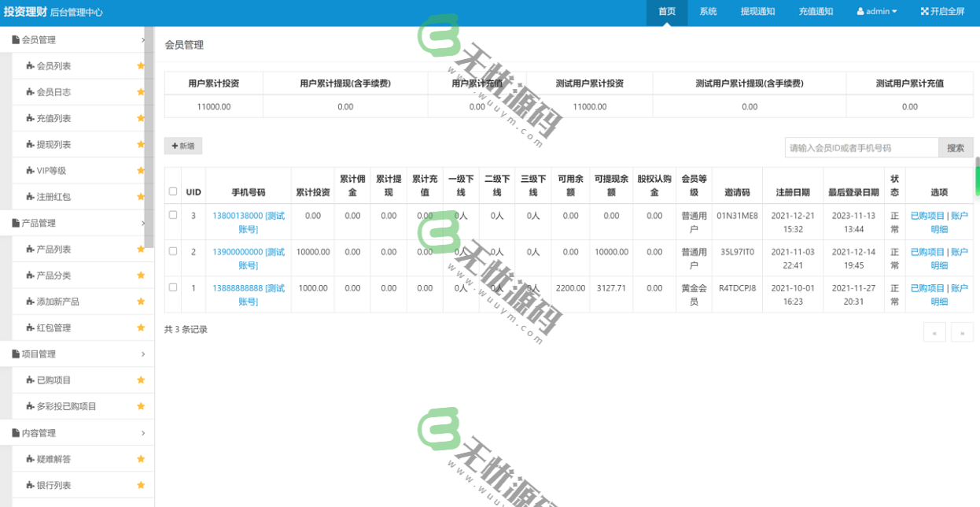Image resolution: width=980 pixels, height=507 pixels.
Task: Check the box for UID 3 row
Action: pos(173,215)
